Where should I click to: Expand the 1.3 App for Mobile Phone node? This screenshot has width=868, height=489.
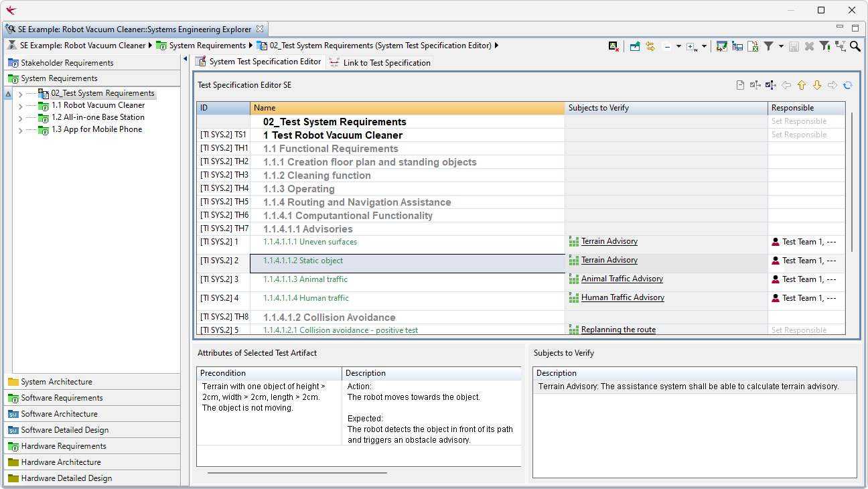click(20, 130)
